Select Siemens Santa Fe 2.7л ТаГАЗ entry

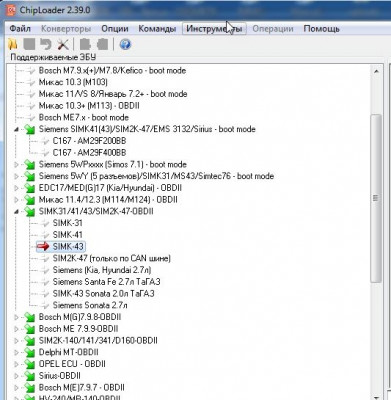point(106,282)
